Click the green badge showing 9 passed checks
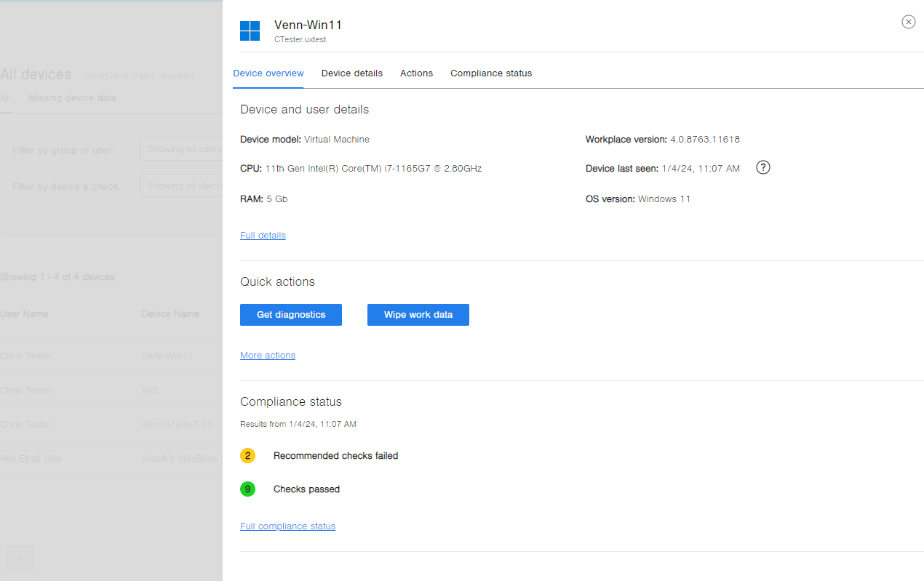 247,489
